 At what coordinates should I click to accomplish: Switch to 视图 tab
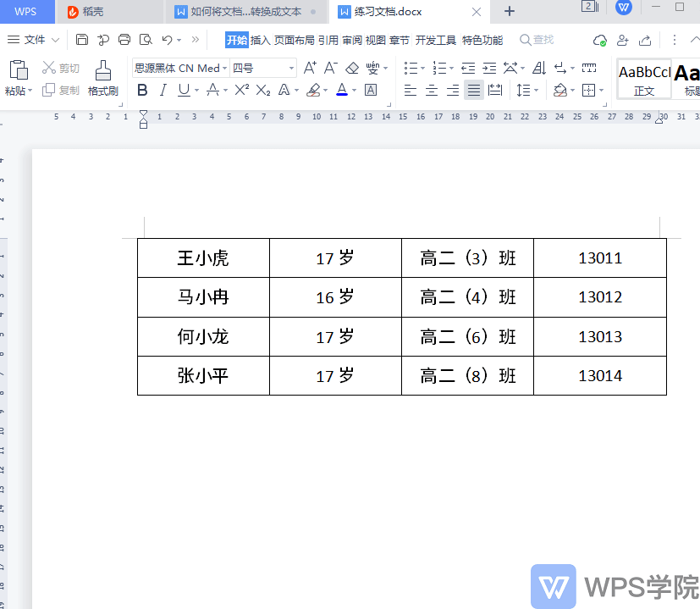click(x=376, y=40)
